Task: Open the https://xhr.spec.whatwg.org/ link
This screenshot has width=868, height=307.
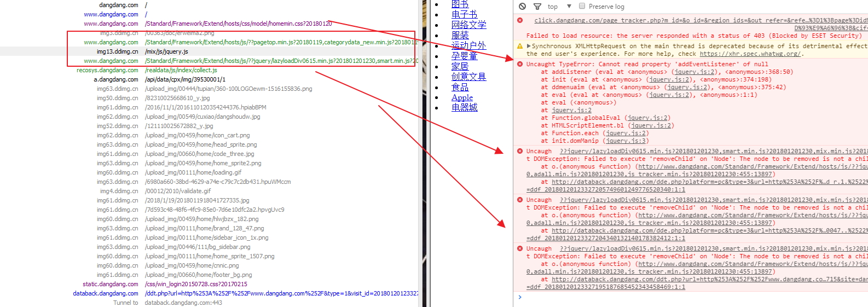Action: click(750, 54)
